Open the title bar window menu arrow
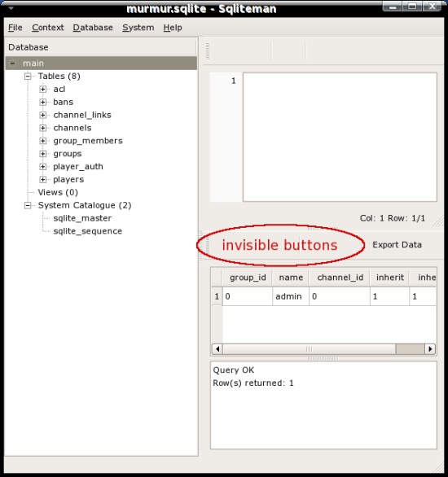Image resolution: width=448 pixels, height=477 pixels. (x=11, y=8)
